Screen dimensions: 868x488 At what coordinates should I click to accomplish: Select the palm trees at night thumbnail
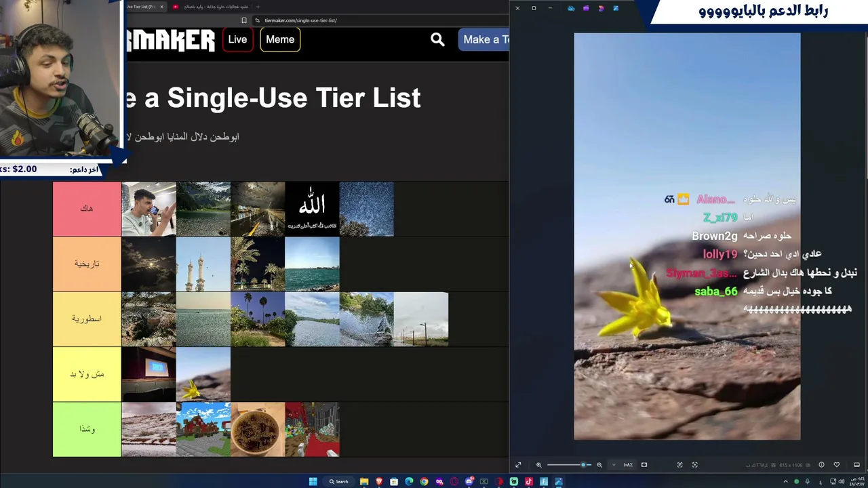pos(258,264)
